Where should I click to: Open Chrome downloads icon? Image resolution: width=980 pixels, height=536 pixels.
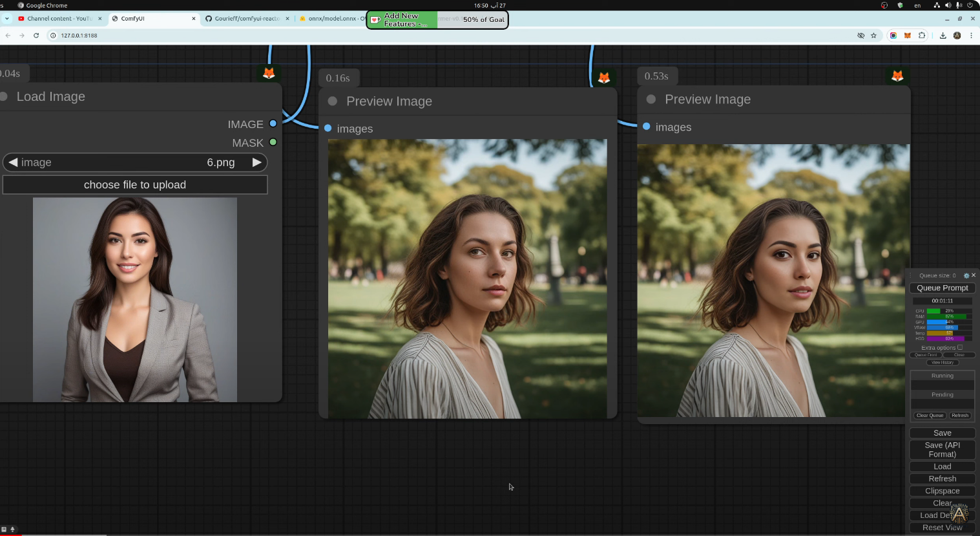(x=943, y=36)
